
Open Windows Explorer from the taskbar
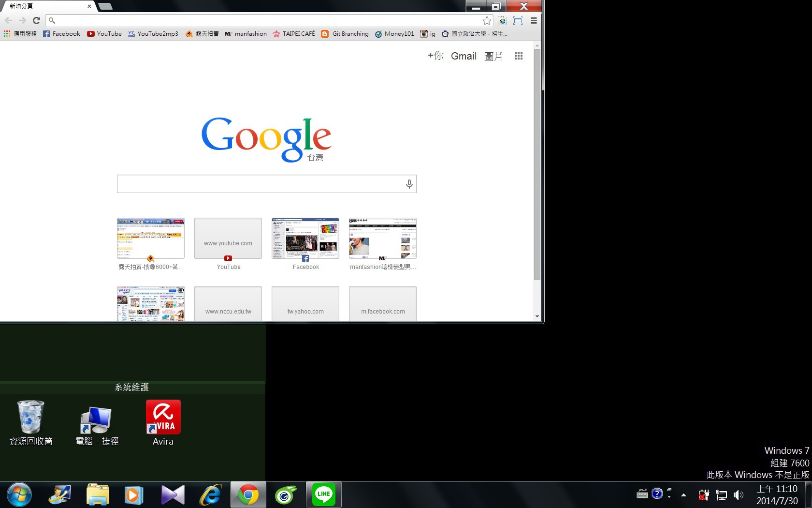pyautogui.click(x=98, y=495)
